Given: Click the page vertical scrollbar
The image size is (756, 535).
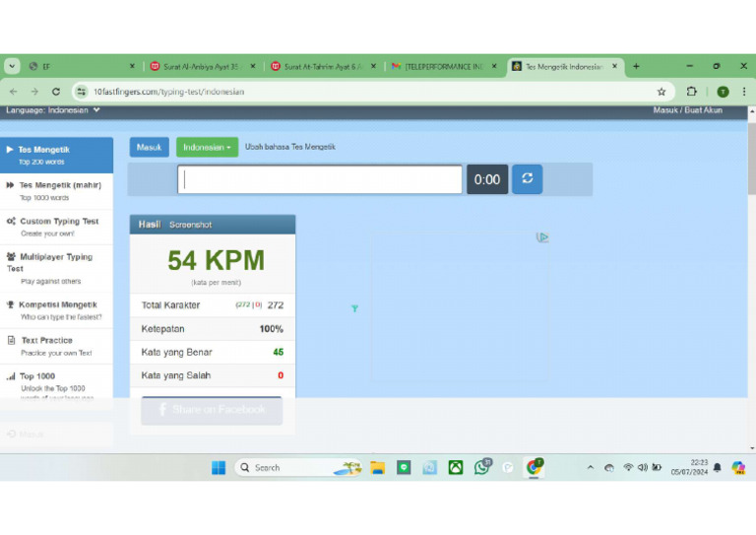Looking at the screenshot, I should coord(752,160).
